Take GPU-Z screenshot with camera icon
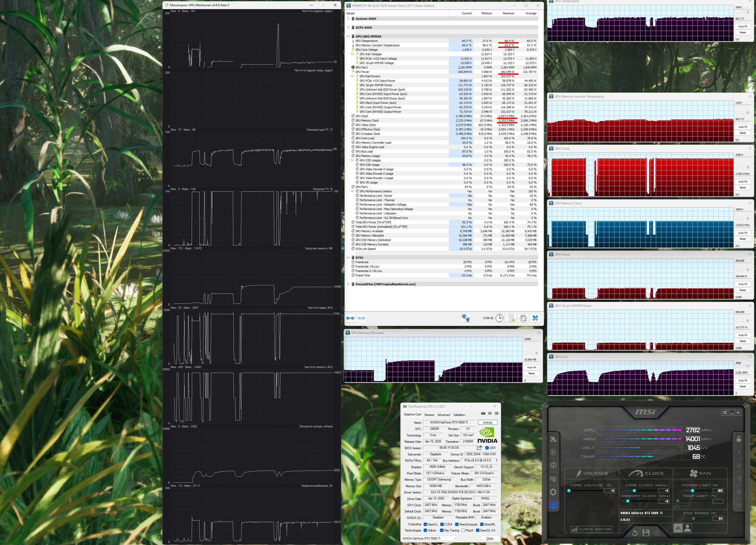Screen dimensions: 756x545 click(483, 413)
